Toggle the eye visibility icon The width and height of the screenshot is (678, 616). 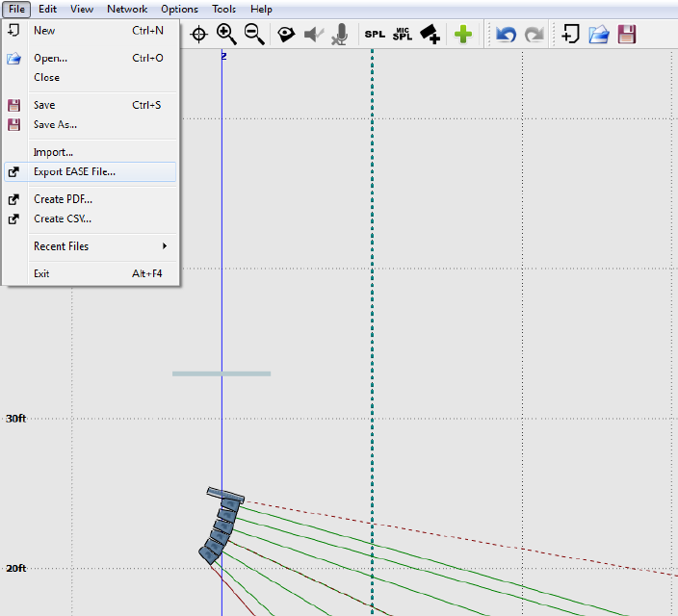click(286, 35)
